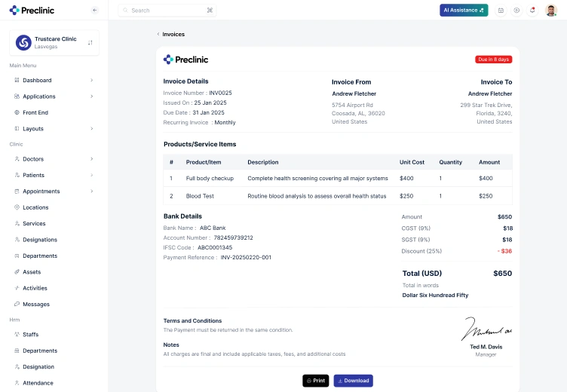567x392 pixels.
Task: Expand the Dashboard menu chevron
Action: [91, 80]
